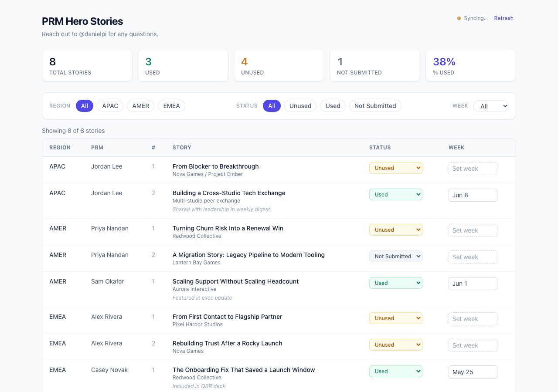Click Set week field for Rebuilding Trust story
The image size is (558, 392).
click(x=473, y=345)
